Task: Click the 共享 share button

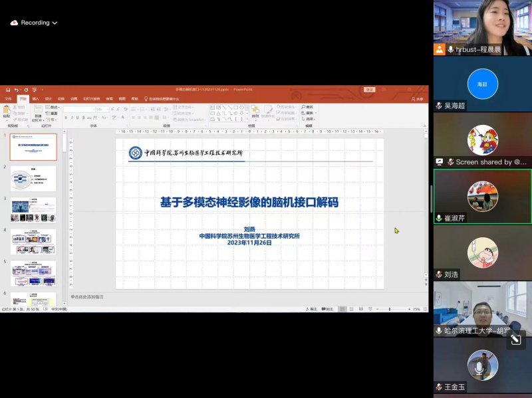Action: pos(418,98)
